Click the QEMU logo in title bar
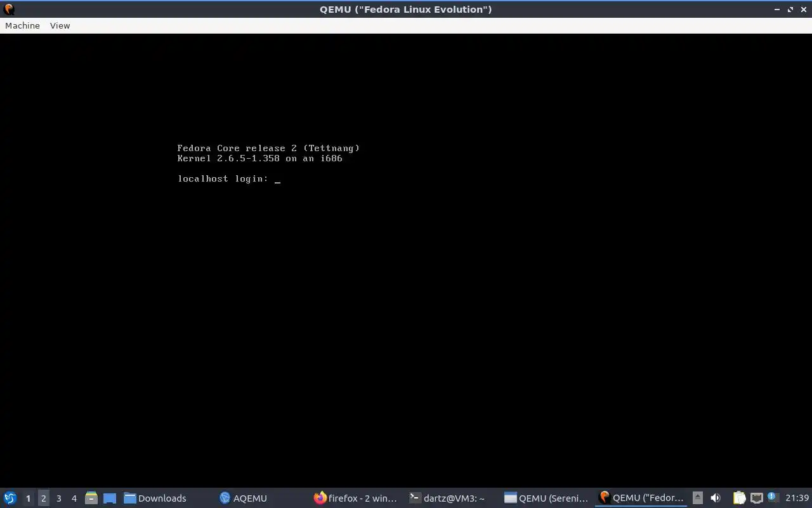 pos(9,9)
